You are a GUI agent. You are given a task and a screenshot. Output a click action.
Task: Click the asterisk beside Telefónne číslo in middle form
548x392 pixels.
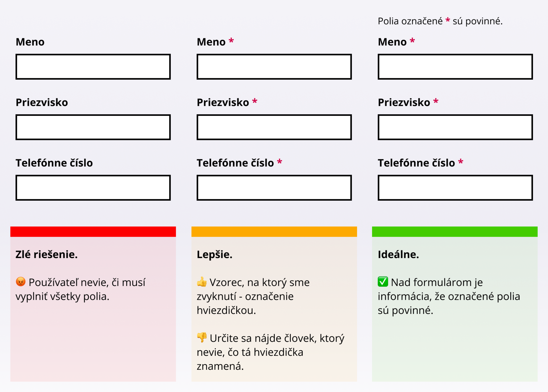(x=279, y=162)
